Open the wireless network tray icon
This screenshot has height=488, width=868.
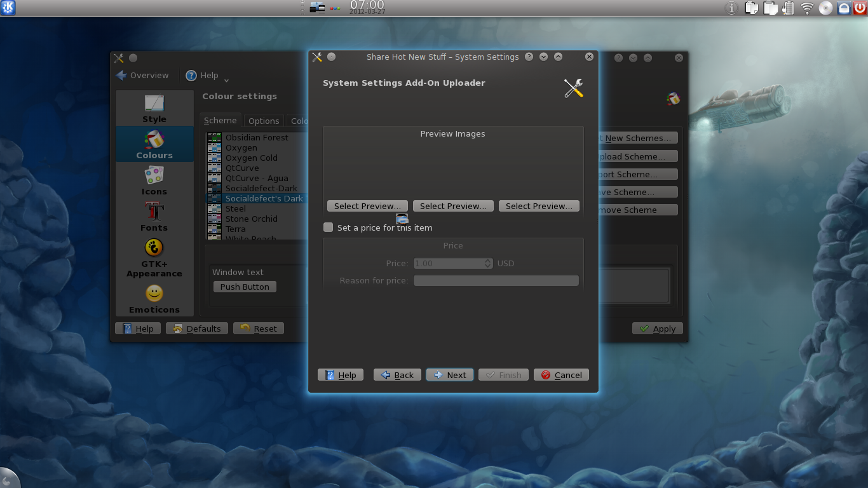click(x=808, y=8)
